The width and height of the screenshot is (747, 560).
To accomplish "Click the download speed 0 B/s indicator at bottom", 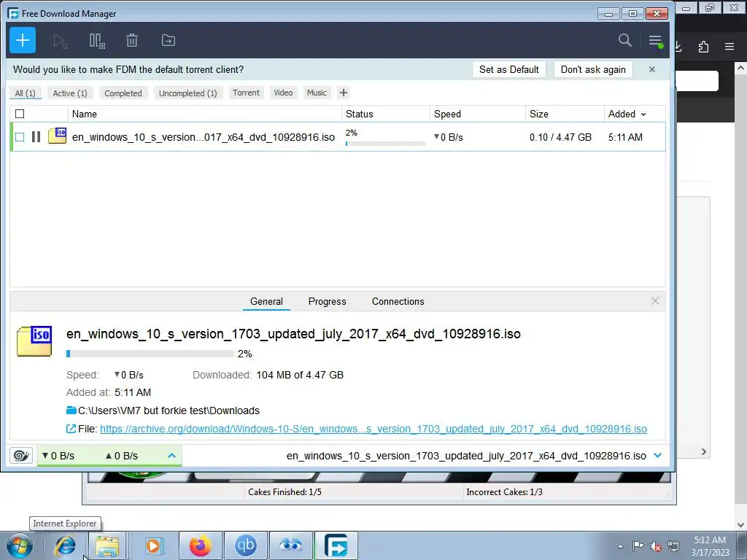I will click(x=58, y=456).
